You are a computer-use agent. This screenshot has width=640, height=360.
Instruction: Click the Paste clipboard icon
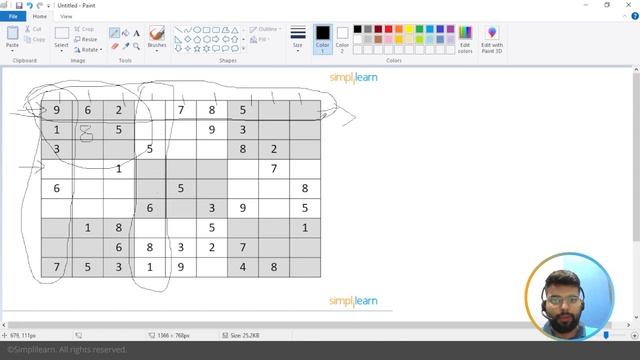13,33
